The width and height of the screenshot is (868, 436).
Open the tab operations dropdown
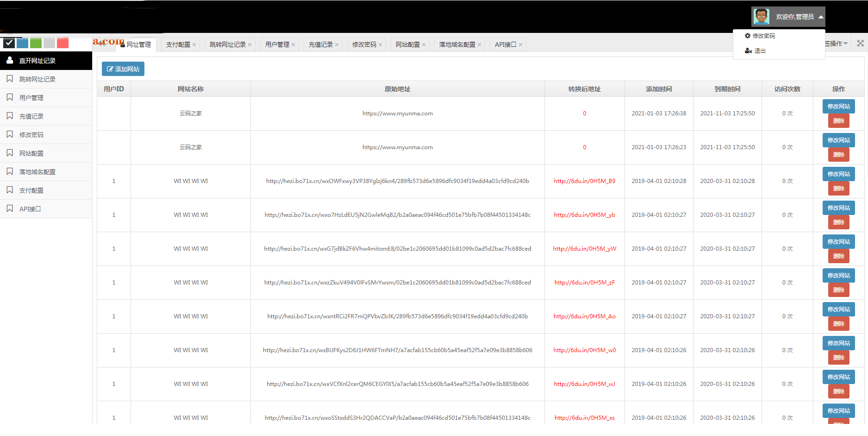click(836, 44)
